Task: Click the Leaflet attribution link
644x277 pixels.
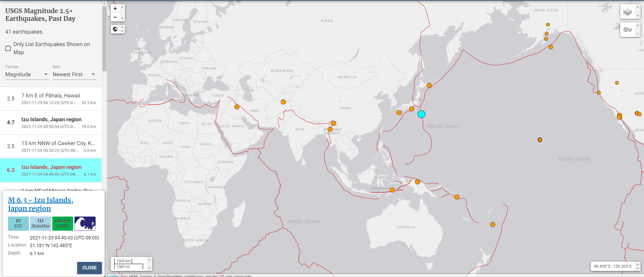Action: [x=113, y=276]
